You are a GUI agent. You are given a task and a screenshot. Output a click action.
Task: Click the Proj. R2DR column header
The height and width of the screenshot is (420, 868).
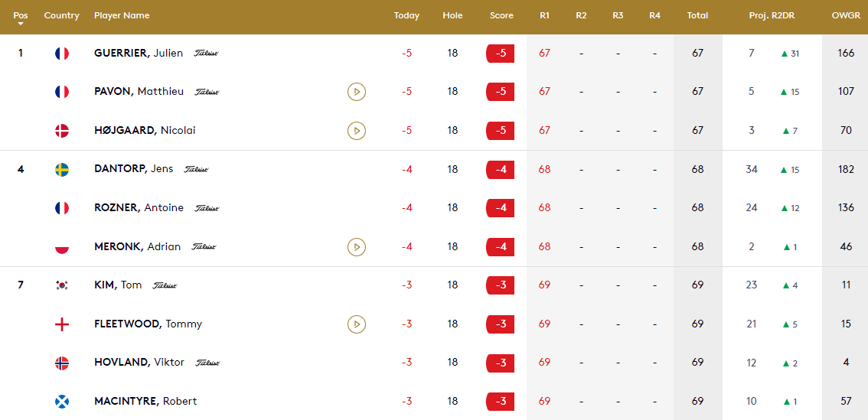tap(772, 15)
